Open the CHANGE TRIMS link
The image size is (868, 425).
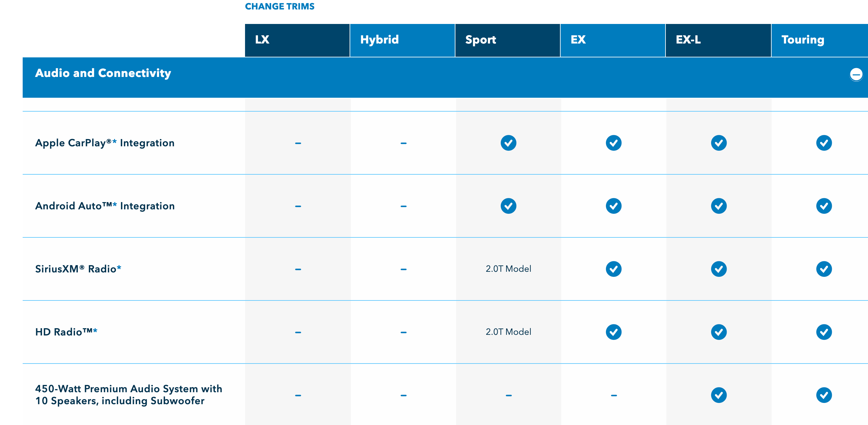[279, 6]
